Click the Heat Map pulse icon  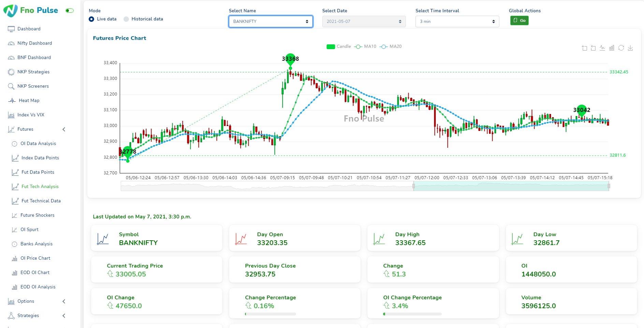12,101
